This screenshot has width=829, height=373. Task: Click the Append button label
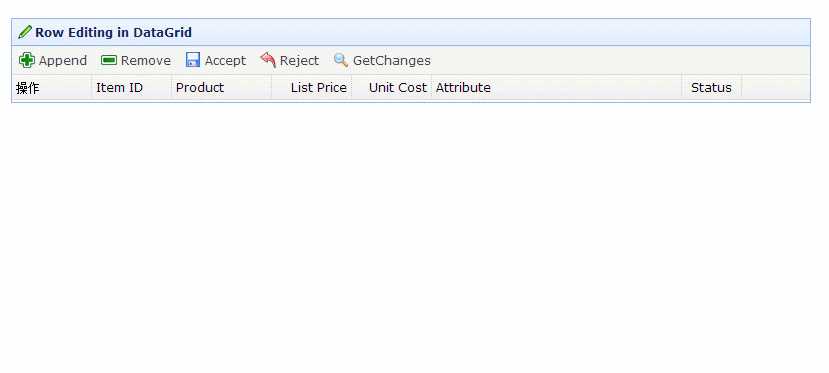[x=63, y=61]
